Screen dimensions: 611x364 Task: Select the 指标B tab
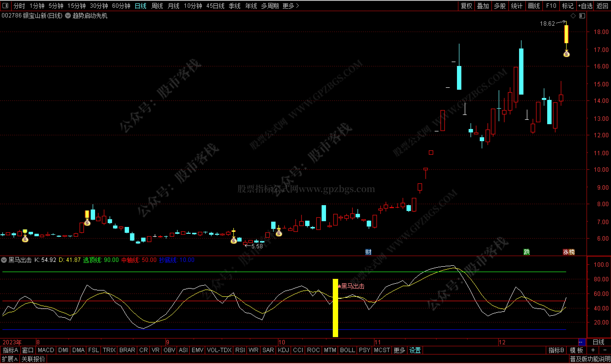point(556,350)
